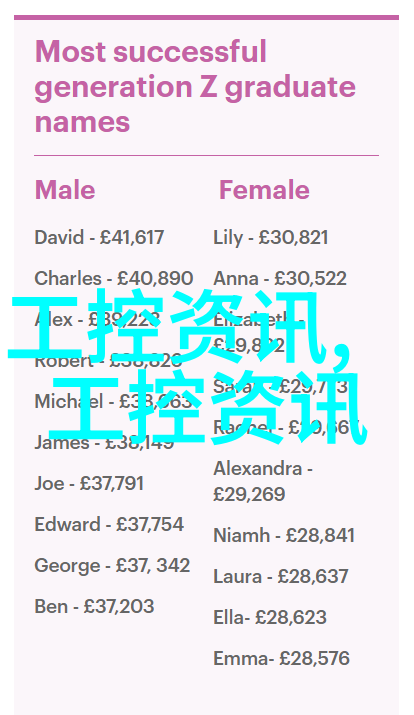Click the Michael salary entry
414x715 pixels.
pos(113,401)
